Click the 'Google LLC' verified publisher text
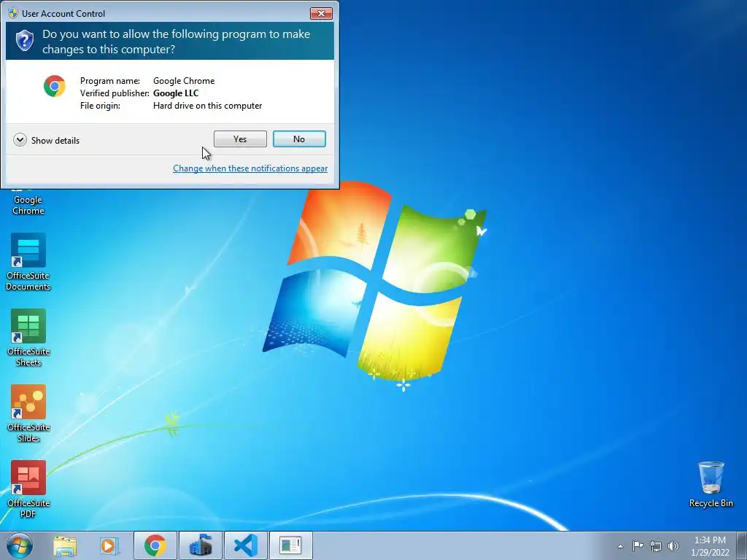747x560 pixels. pyautogui.click(x=176, y=93)
